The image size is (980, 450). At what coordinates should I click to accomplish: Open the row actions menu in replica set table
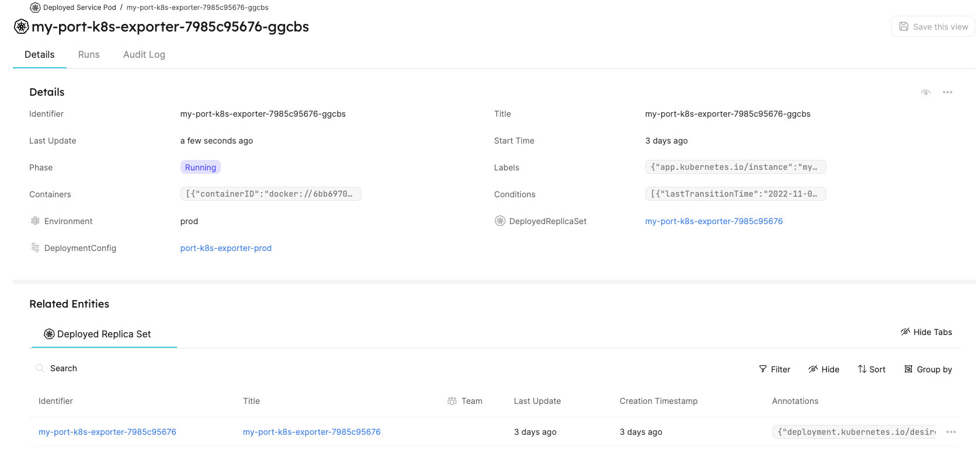click(951, 432)
